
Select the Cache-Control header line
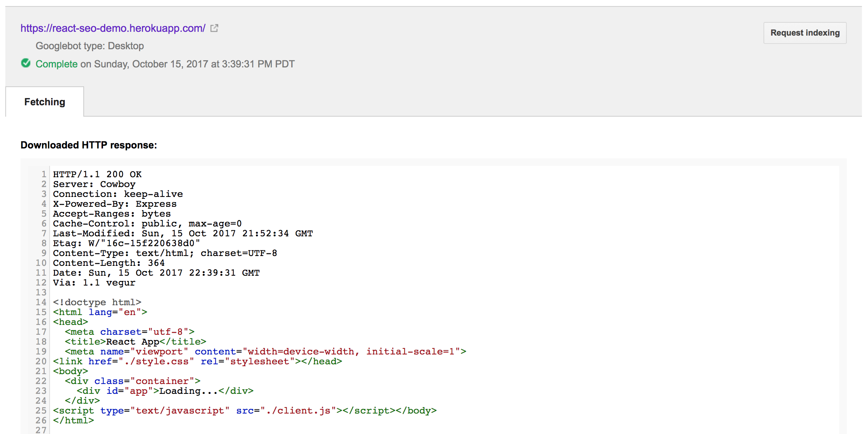147,223
